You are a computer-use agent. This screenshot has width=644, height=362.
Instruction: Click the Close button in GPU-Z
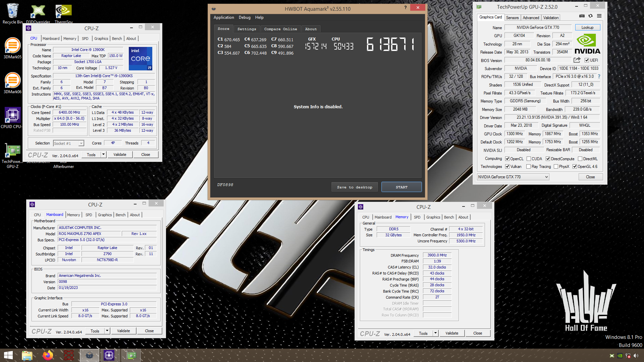click(x=590, y=177)
